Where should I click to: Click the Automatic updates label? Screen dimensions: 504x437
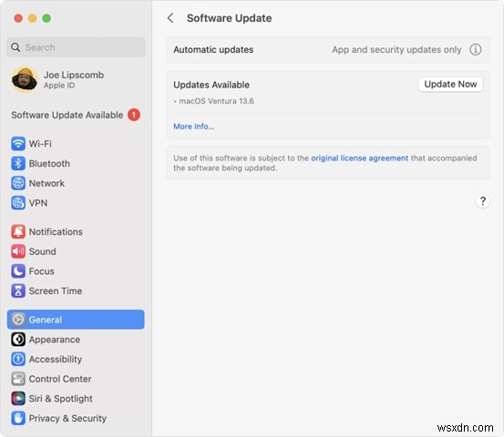(x=213, y=50)
